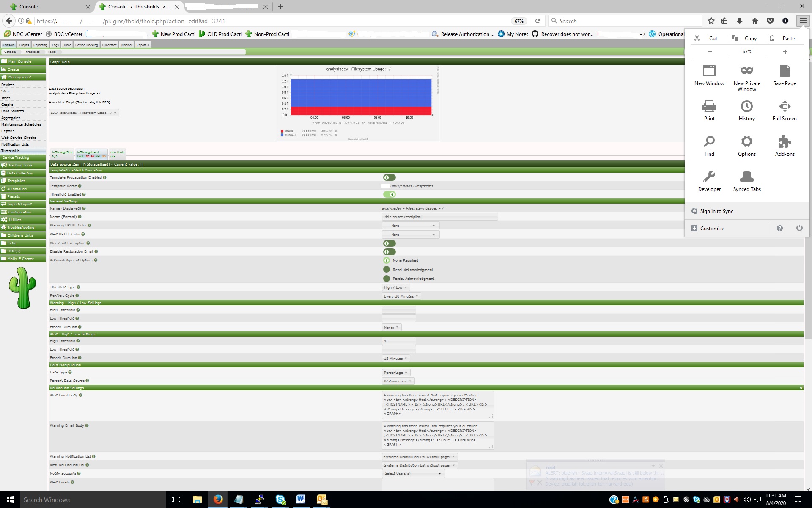Click the Graphs tab in top navigation

point(23,44)
